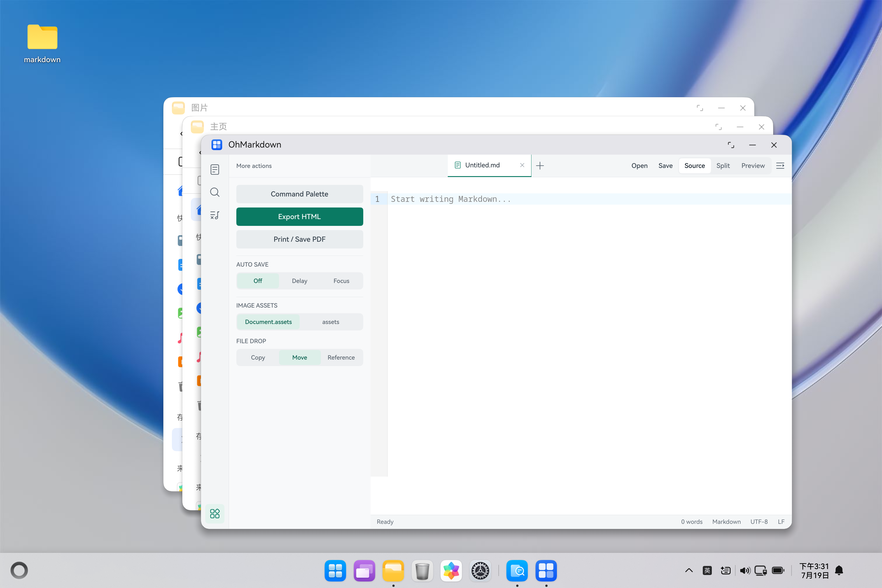
Task: Switch to Split view
Action: point(723,166)
